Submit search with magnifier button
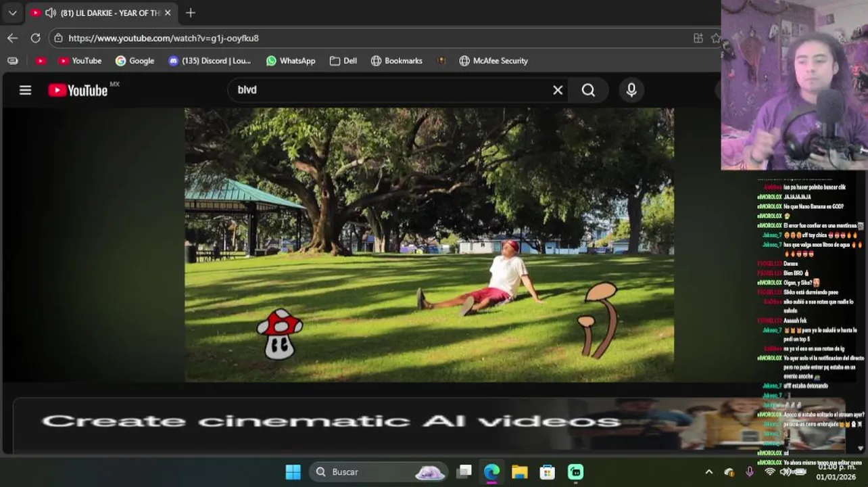 (588, 90)
